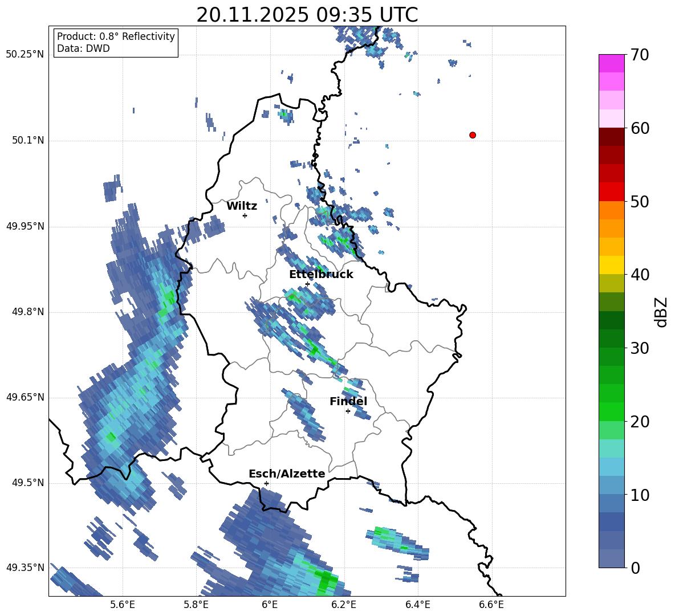Click the 0 colorbar tick value
Image resolution: width=675 pixels, height=616 pixels.
pyautogui.click(x=636, y=568)
